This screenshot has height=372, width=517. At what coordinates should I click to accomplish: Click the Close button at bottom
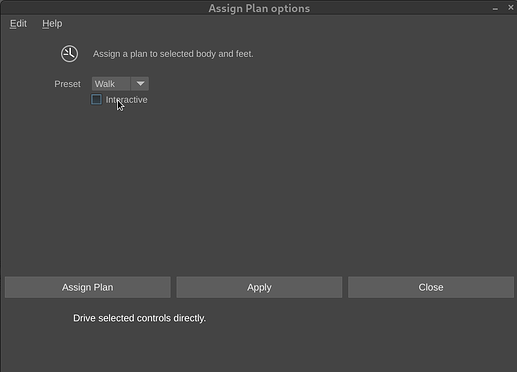pyautogui.click(x=431, y=287)
